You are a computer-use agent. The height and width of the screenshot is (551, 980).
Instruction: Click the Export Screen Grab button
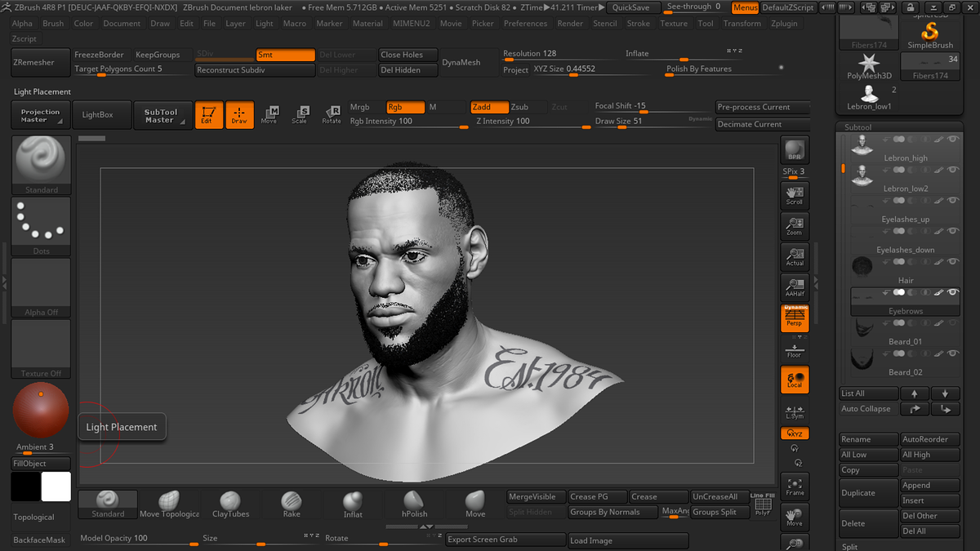[506, 540]
